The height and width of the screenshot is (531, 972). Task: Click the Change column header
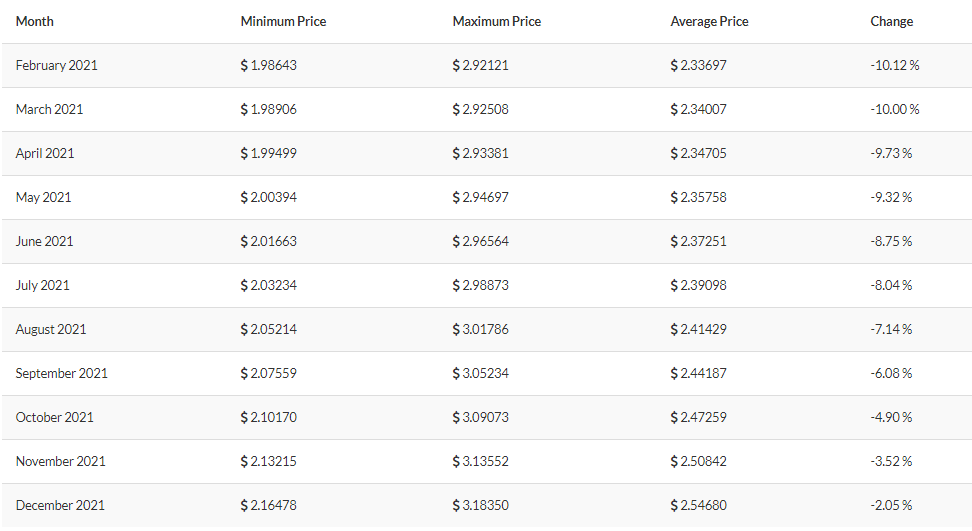coord(891,22)
